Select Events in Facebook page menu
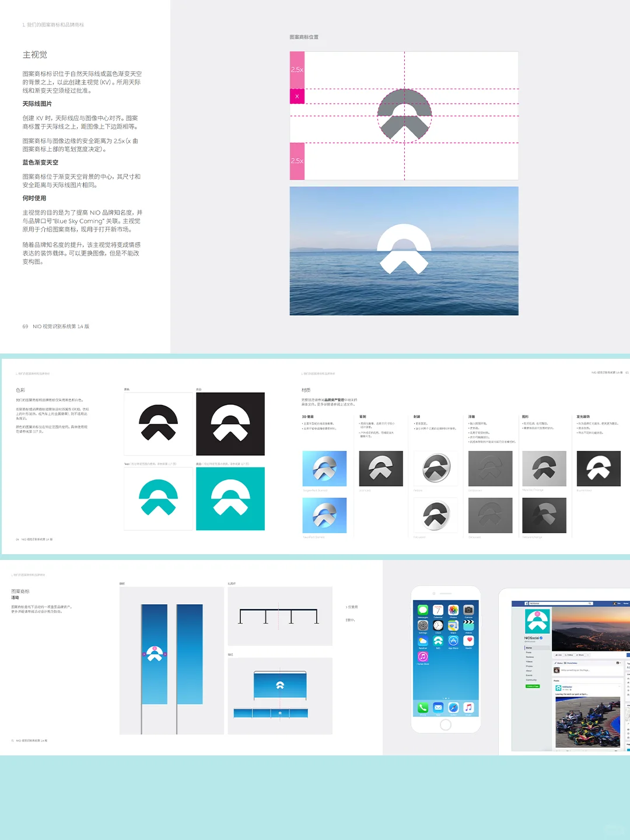630x840 pixels. coord(529,675)
